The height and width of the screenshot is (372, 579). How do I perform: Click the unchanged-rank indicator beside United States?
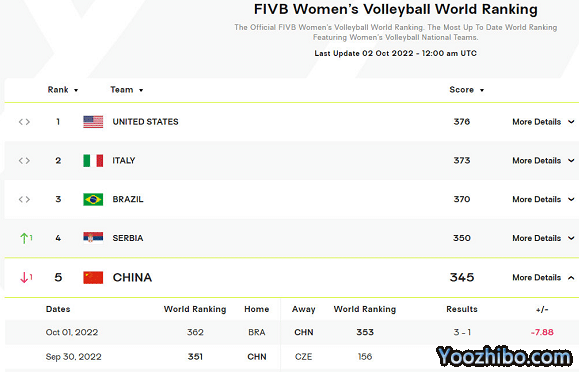24,122
